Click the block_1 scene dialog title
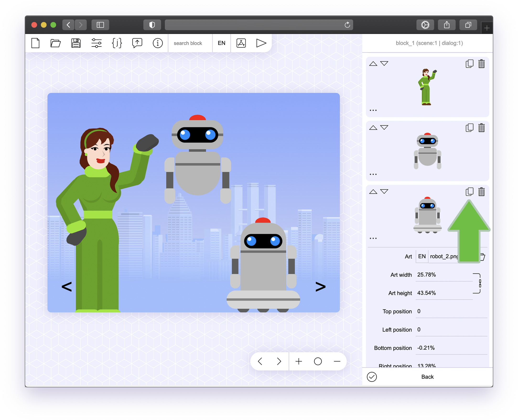518x420 pixels. point(429,43)
